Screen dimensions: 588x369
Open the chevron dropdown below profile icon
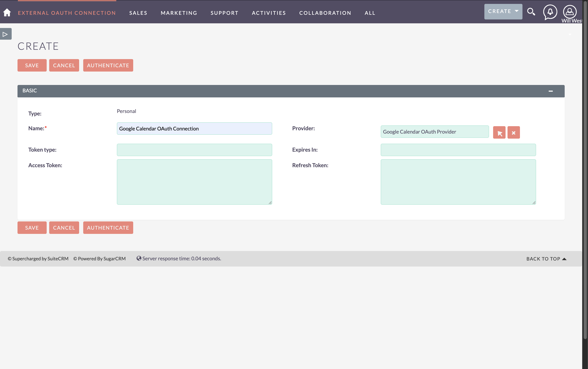[x=570, y=34]
